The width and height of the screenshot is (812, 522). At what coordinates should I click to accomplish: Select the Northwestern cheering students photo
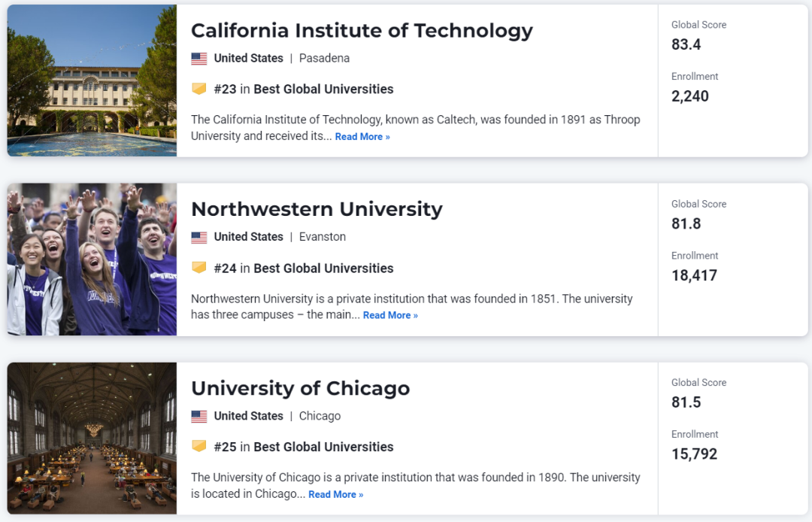tap(92, 259)
